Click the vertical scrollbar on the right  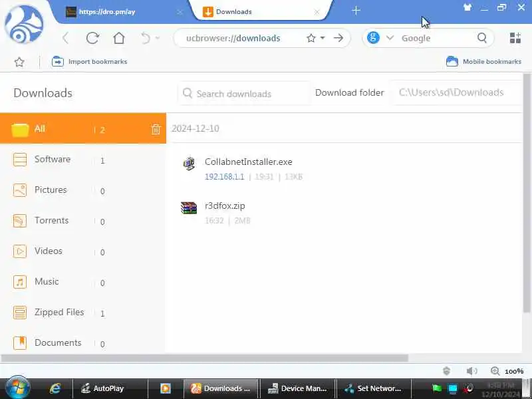tap(527, 192)
